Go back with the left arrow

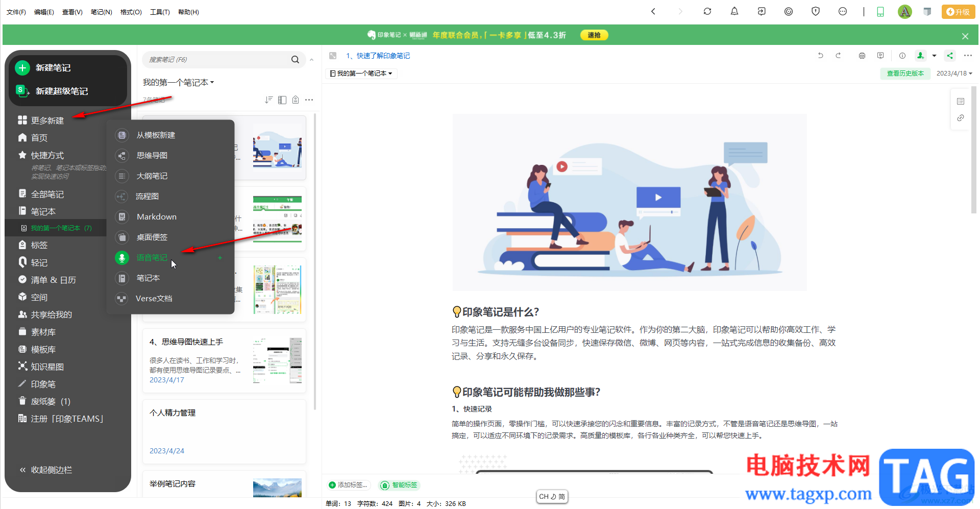[x=653, y=11]
